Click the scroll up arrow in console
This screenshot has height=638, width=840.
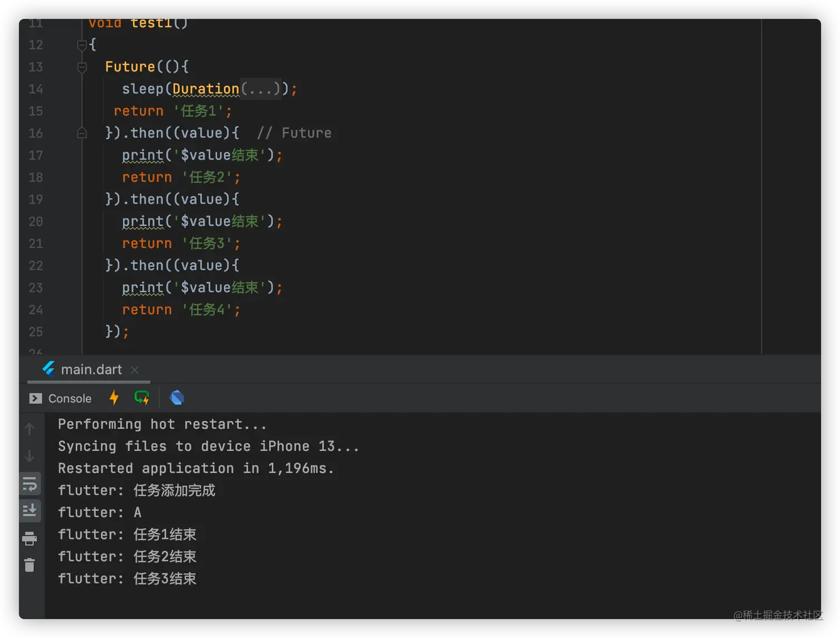click(30, 429)
